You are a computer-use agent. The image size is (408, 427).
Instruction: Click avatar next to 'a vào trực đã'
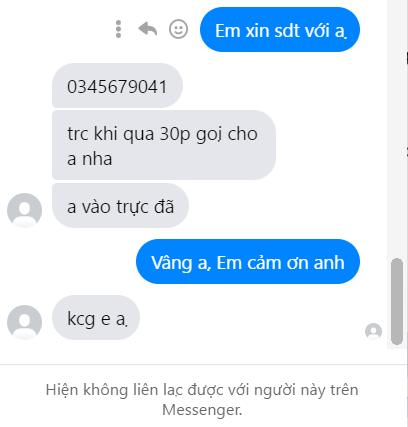(x=24, y=210)
